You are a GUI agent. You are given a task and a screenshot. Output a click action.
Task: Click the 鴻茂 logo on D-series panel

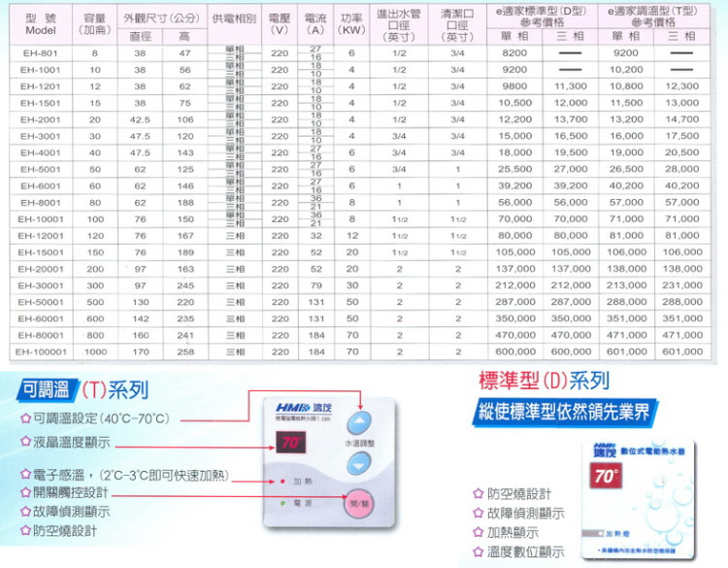tap(605, 451)
